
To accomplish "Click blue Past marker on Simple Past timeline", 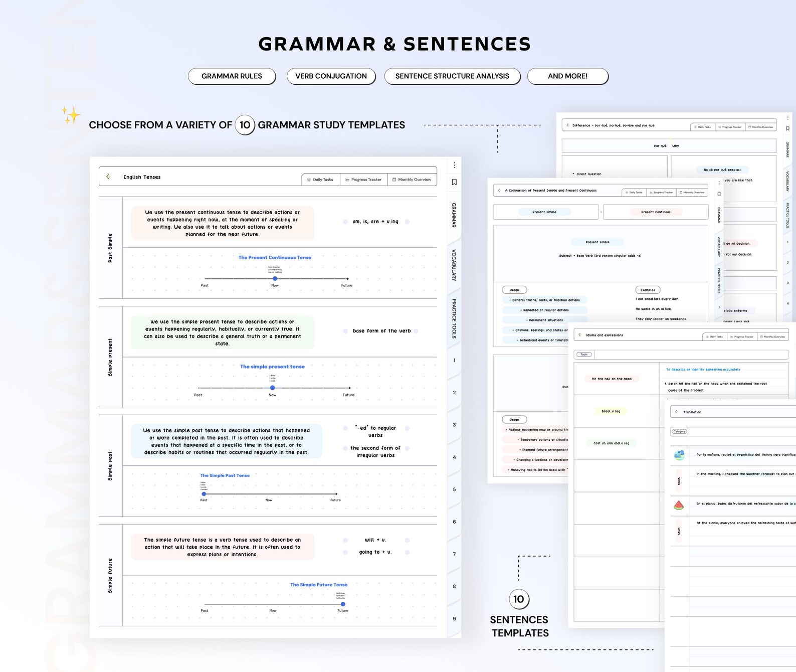I will 204,494.
